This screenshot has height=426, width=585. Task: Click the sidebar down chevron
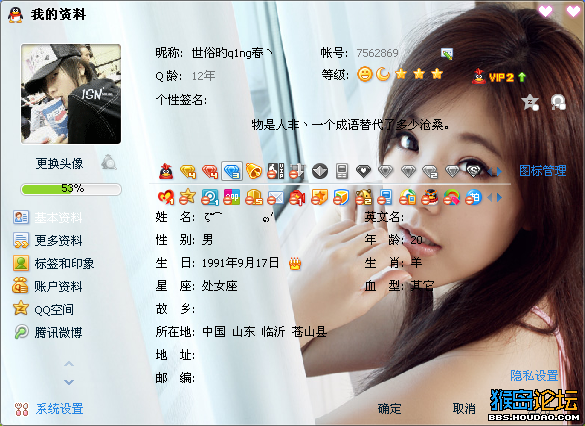[x=69, y=382]
